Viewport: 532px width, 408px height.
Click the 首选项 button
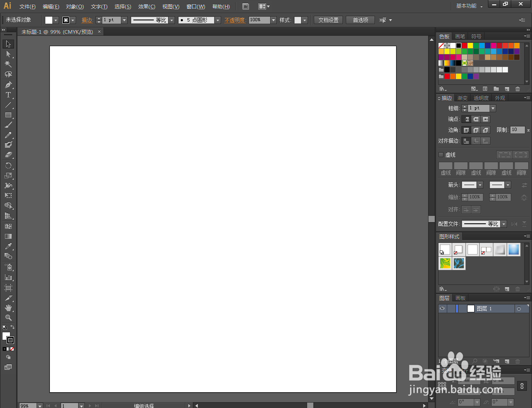coord(360,20)
